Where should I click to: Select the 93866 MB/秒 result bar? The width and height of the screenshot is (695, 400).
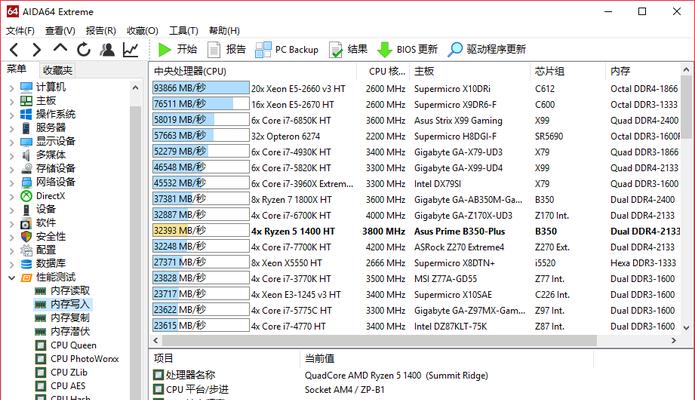(201, 88)
